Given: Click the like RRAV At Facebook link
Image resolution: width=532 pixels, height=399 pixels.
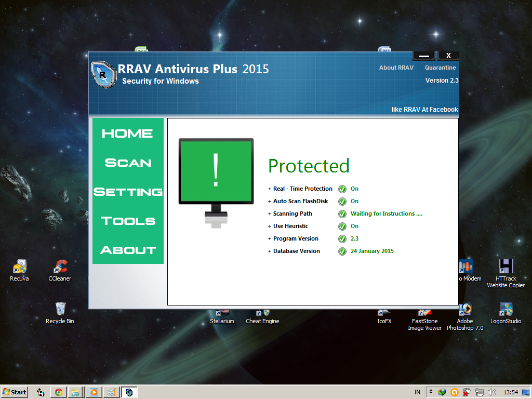Looking at the screenshot, I should tap(425, 109).
